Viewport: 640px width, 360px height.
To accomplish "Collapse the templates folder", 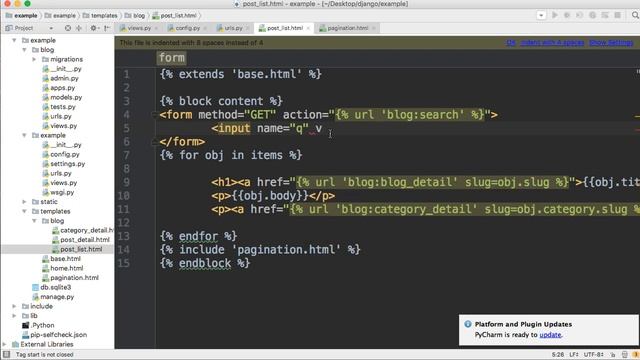I will tap(24, 211).
